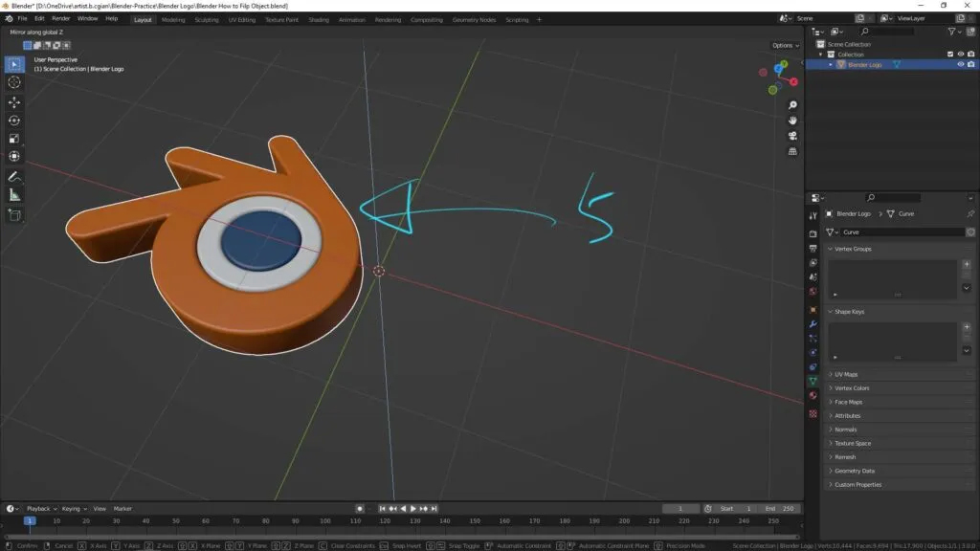Activate the Scale tool
This screenshot has height=551, width=980.
(x=13, y=138)
